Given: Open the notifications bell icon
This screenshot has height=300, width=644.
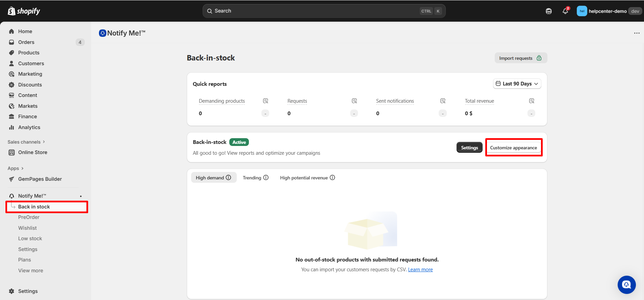Looking at the screenshot, I should coord(565,11).
